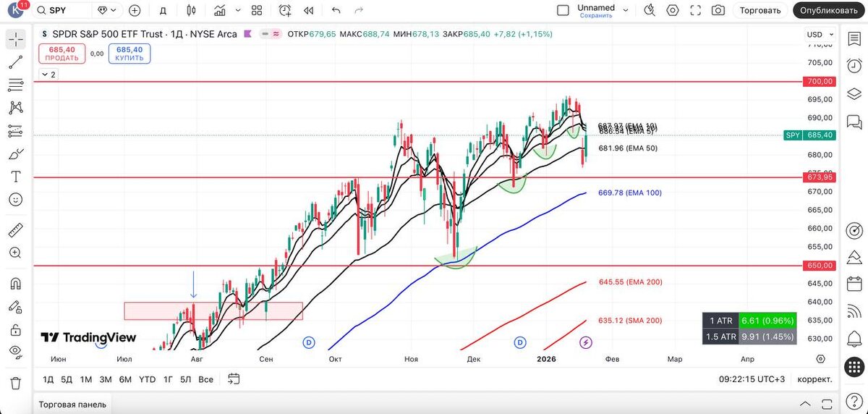
Task: Enter fullscreen mode
Action: click(x=695, y=10)
